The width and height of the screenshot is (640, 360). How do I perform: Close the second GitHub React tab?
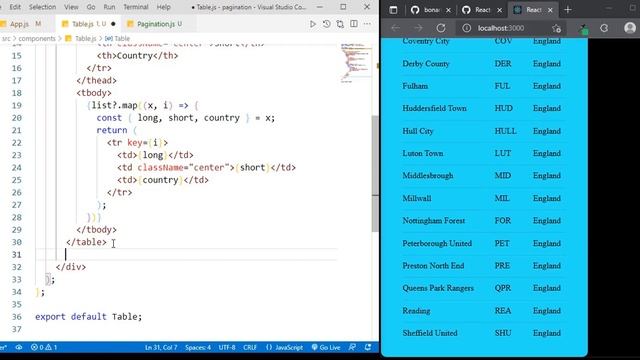pos(499,10)
